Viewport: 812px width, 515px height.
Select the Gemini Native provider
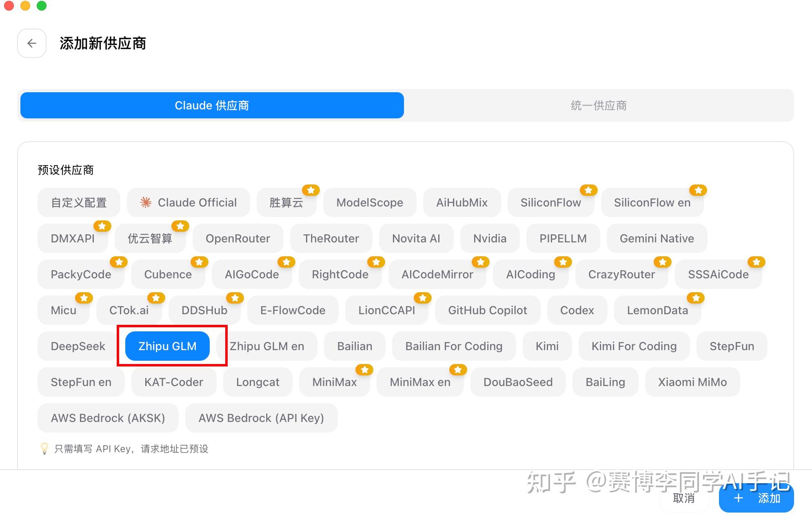point(657,238)
